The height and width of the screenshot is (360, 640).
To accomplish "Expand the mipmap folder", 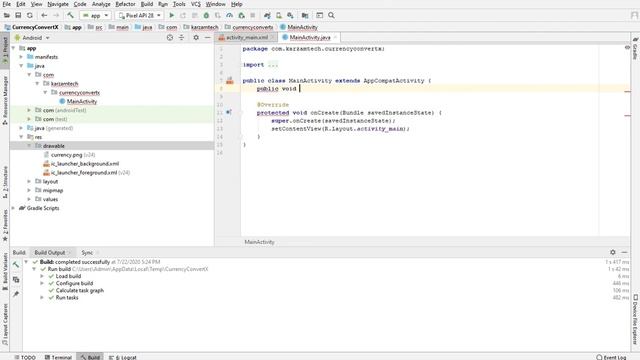I will (29, 190).
